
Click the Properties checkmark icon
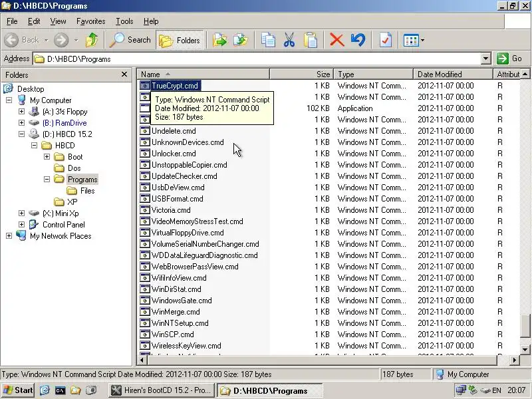[x=386, y=40]
